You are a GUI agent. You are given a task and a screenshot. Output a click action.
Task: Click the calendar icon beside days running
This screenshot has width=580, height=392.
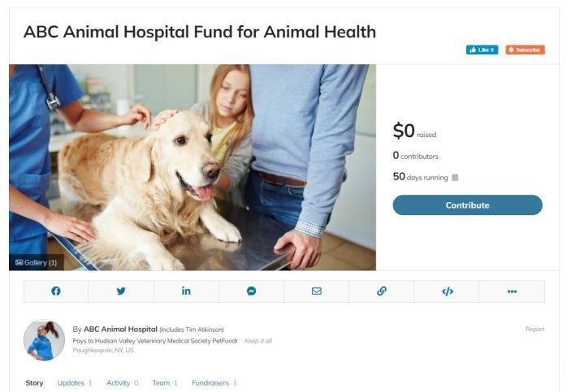tap(455, 177)
